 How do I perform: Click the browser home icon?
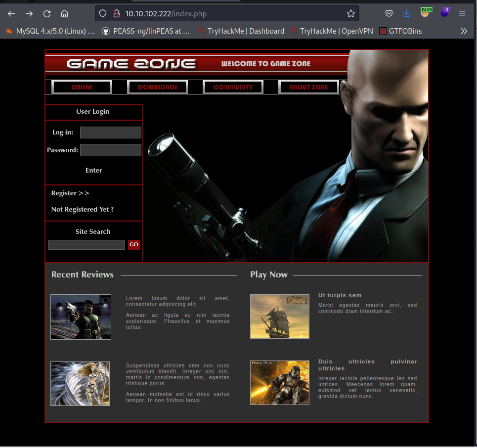[64, 13]
